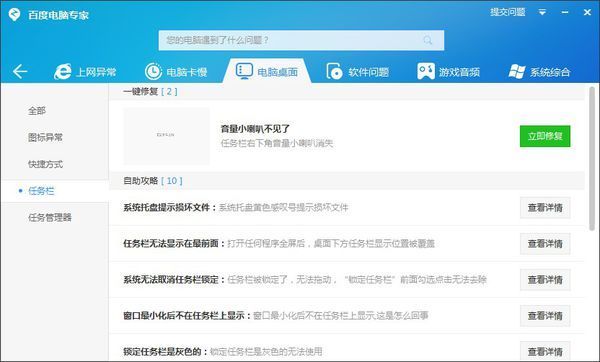Click the 系统托盘提示损坏文件 entry text

(236, 207)
